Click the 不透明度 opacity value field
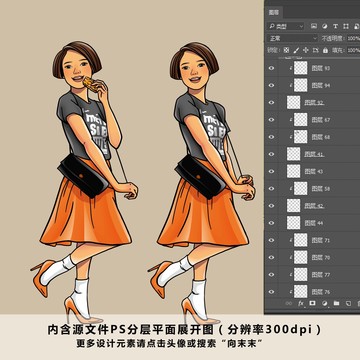The image size is (360, 360). coord(353,38)
